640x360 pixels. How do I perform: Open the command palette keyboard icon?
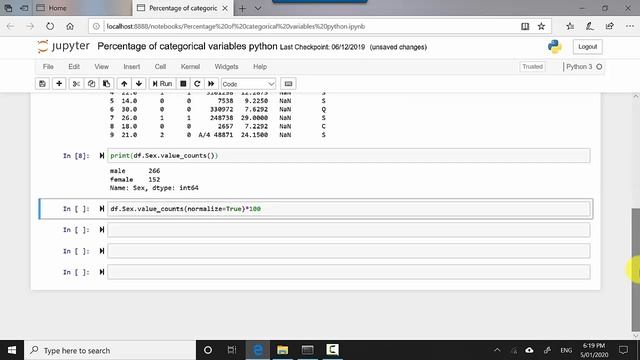point(288,84)
